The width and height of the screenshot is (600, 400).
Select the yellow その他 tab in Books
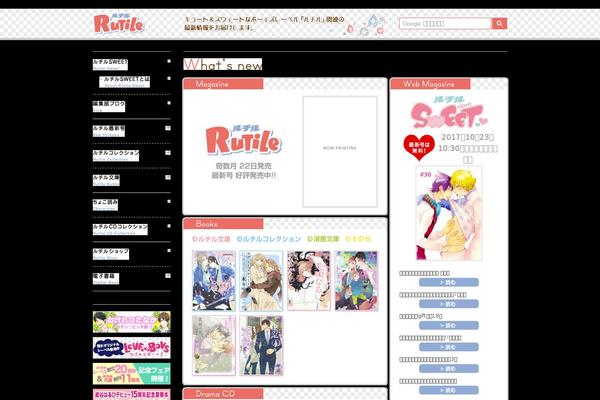[358, 239]
